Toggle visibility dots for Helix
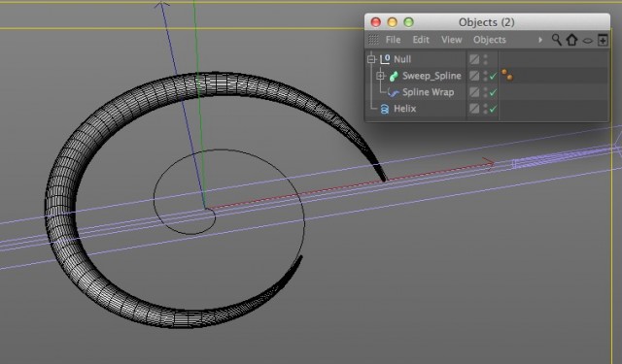The image size is (622, 364). (x=486, y=109)
